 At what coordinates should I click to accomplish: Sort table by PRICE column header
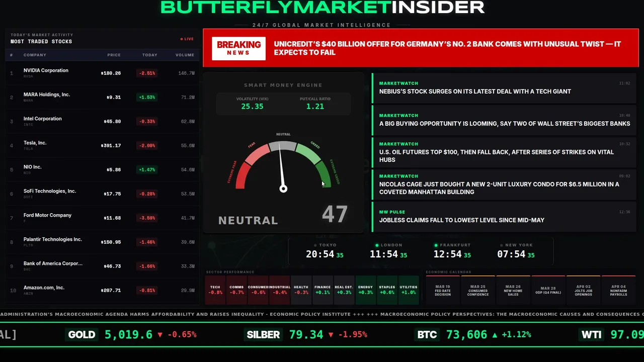(114, 55)
